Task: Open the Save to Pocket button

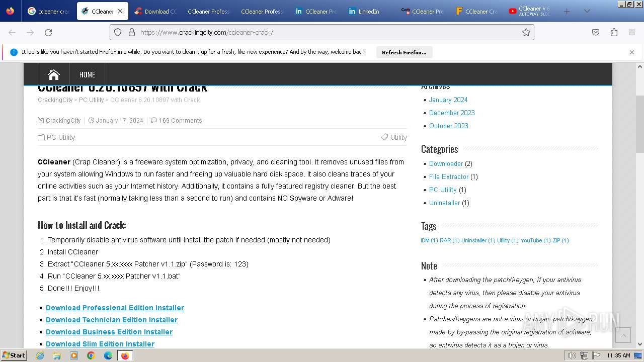Action: coord(596,32)
